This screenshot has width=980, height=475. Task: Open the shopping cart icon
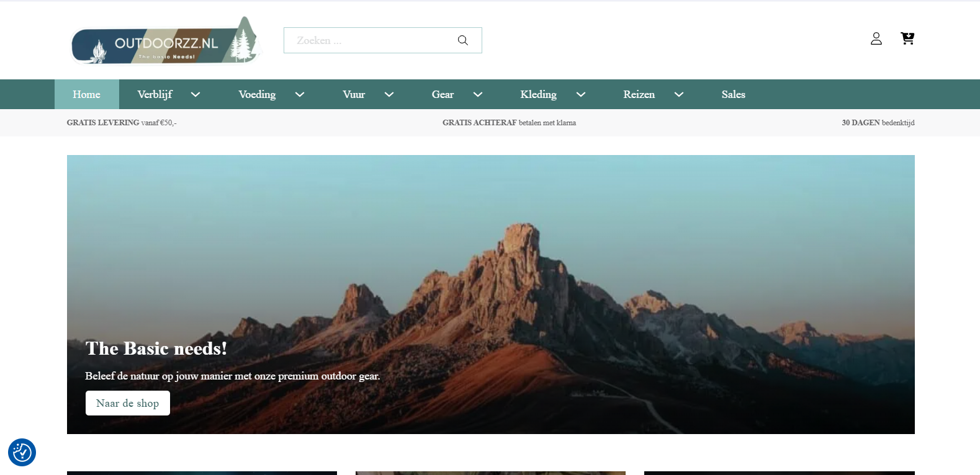pos(907,38)
